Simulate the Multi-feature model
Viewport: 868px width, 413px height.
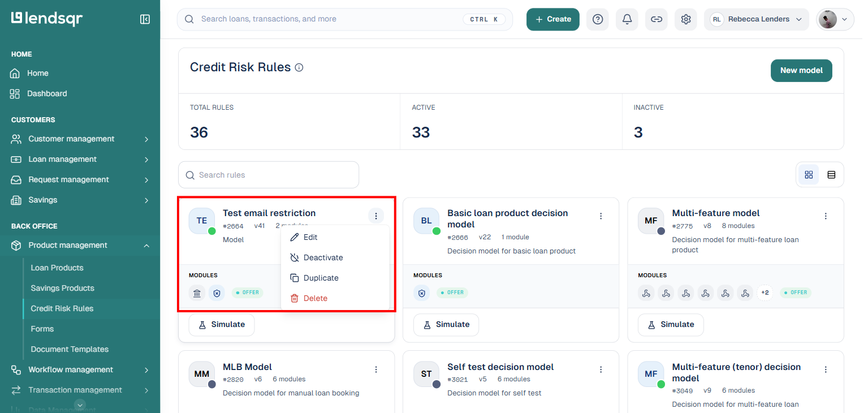point(671,325)
